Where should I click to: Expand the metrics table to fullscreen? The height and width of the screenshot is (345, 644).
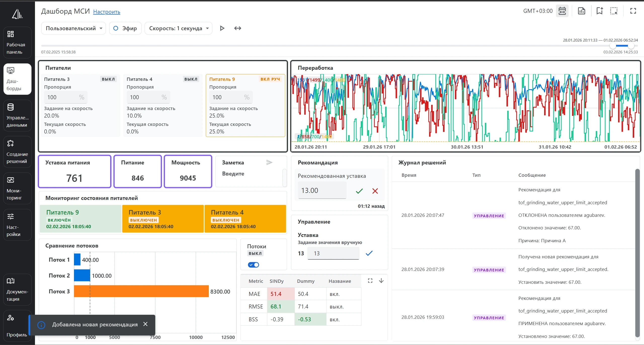(370, 281)
